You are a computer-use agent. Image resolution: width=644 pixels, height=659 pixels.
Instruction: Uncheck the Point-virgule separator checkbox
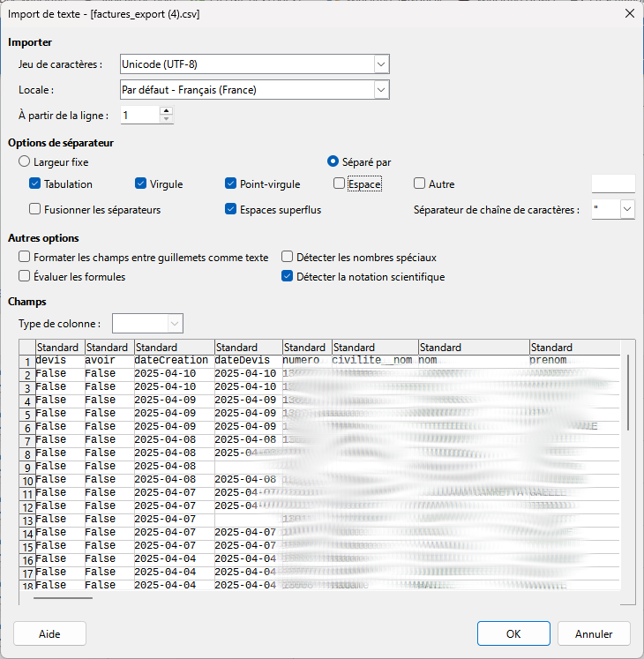(231, 183)
